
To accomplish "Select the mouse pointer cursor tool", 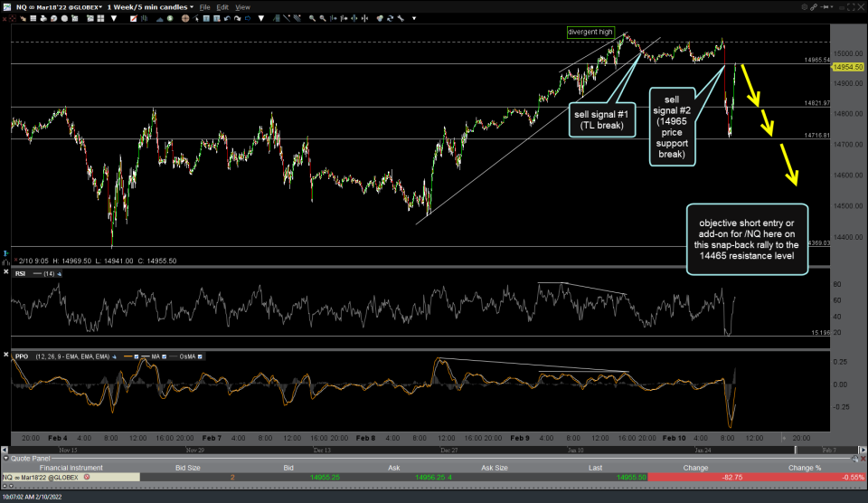I will [196, 18].
